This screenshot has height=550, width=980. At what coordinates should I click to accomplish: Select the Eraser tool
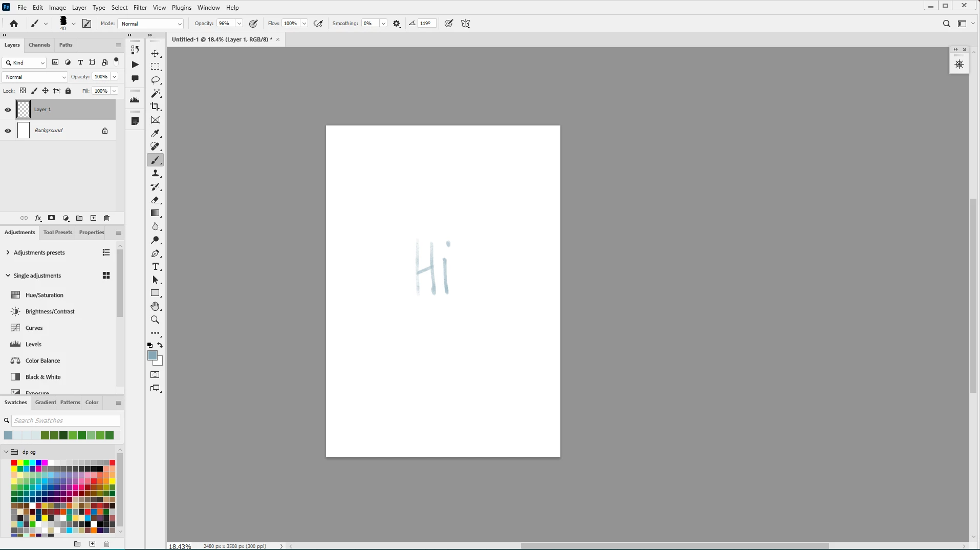(155, 200)
